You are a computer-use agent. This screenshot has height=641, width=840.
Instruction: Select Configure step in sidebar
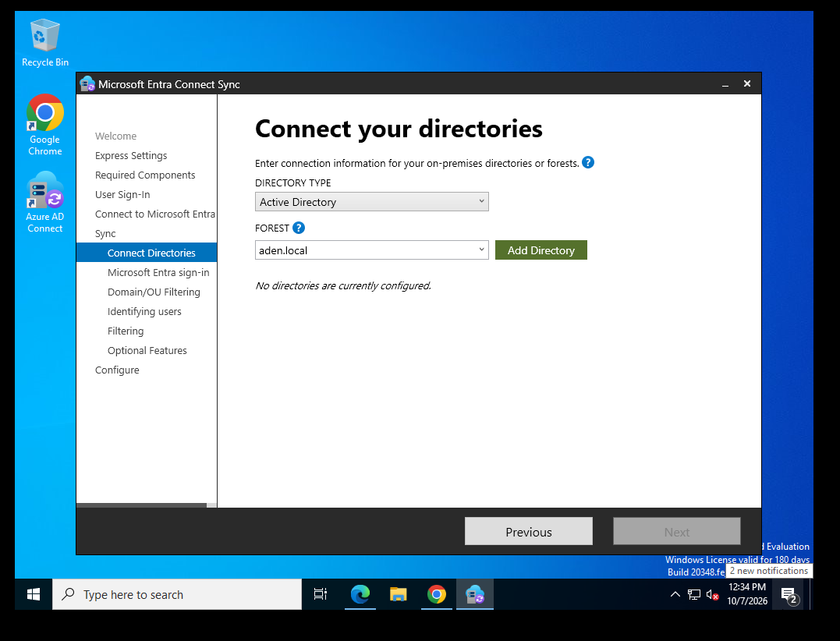coord(117,370)
